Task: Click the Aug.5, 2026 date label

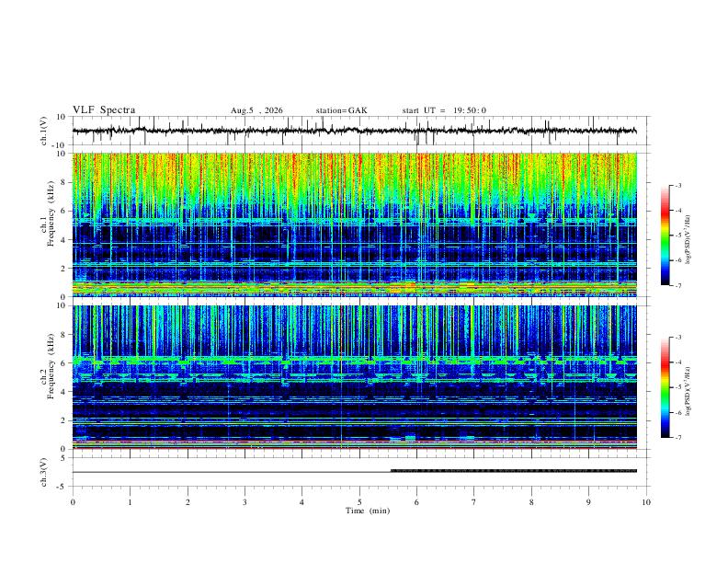Action: 256,110
